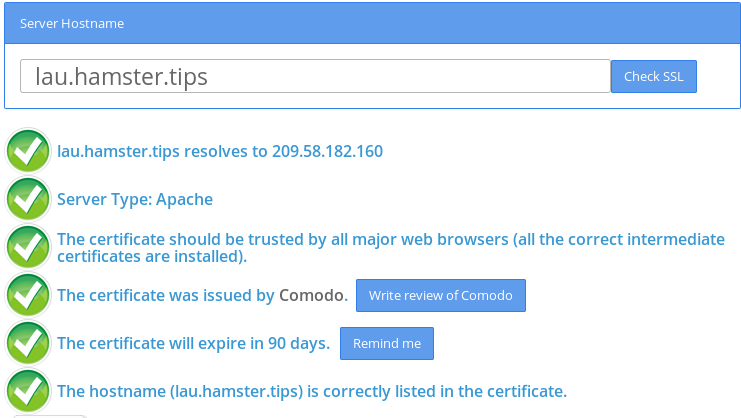Open Write review of Comodo
Image resolution: width=741 pixels, height=418 pixels.
(440, 296)
